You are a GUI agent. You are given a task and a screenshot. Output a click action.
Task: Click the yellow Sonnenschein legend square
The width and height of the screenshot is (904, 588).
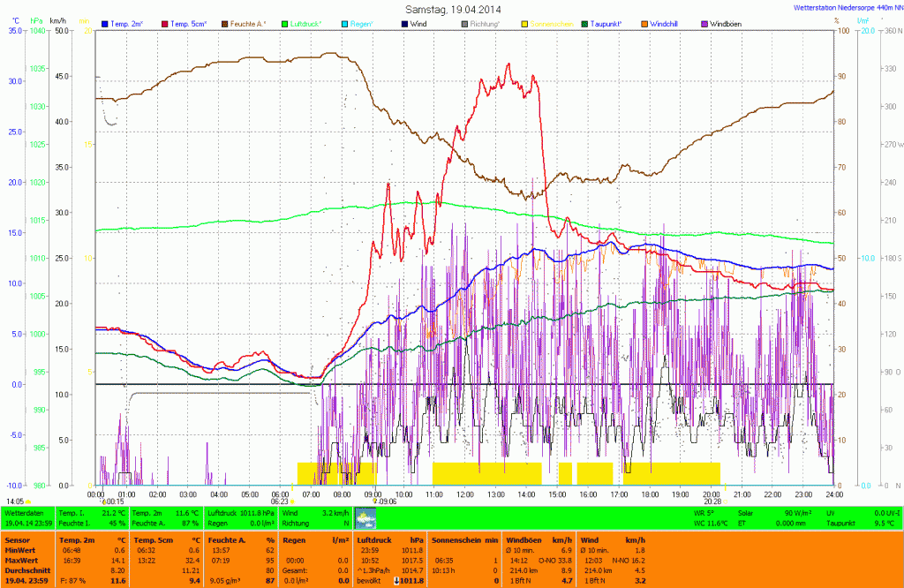click(526, 23)
